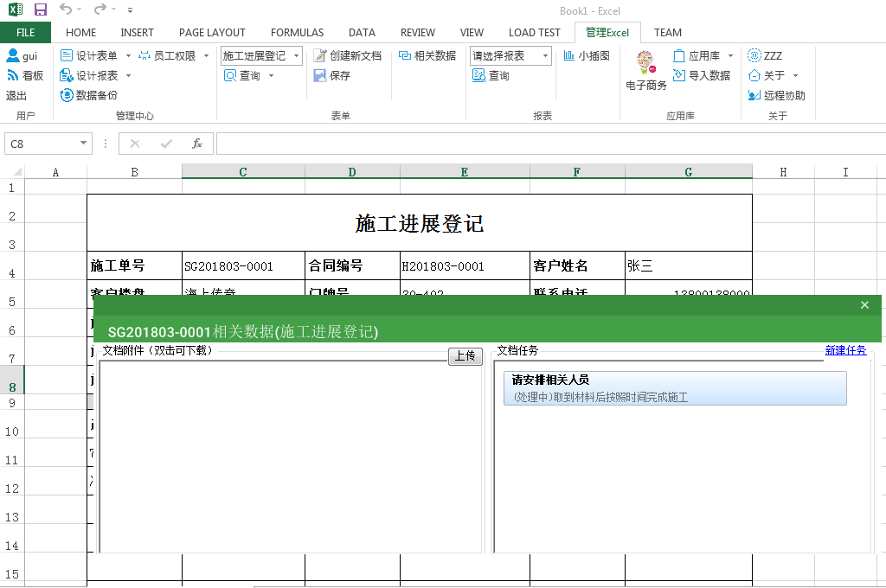The height and width of the screenshot is (588, 886).
Task: Switch to the HOME ribbon tab
Action: point(80,33)
